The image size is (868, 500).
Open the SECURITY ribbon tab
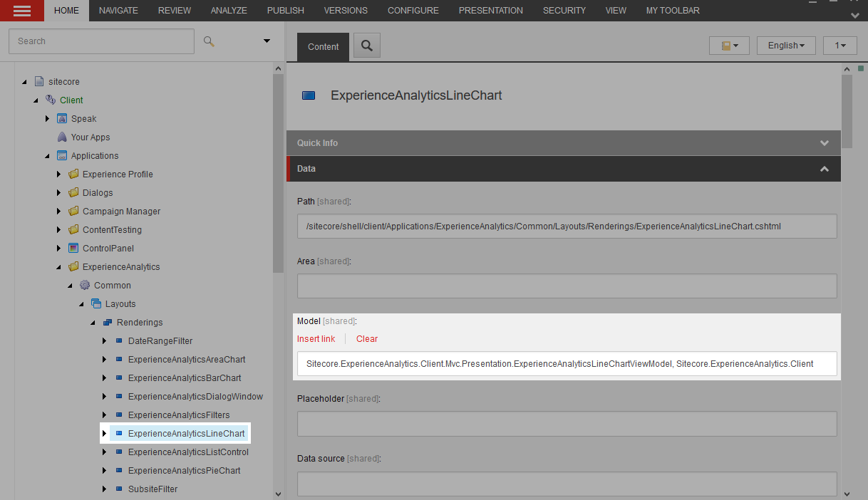click(564, 11)
